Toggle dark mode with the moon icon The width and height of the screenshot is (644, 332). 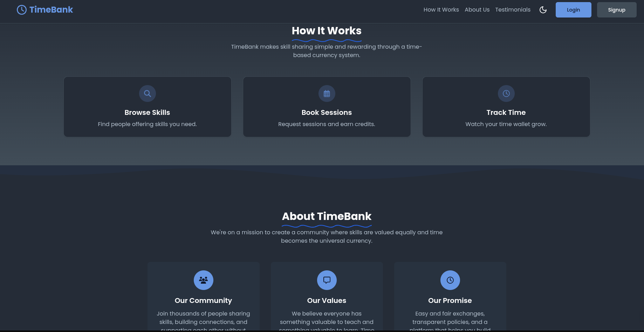coord(543,10)
